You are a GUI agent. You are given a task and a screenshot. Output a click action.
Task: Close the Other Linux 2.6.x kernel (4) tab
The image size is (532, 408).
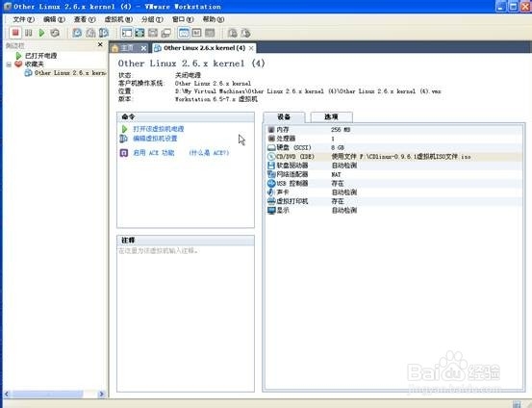pos(251,48)
